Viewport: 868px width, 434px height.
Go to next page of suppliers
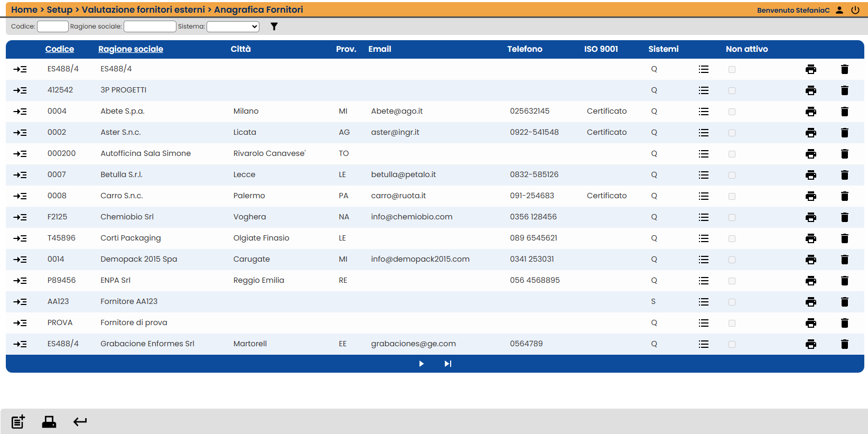coord(421,364)
